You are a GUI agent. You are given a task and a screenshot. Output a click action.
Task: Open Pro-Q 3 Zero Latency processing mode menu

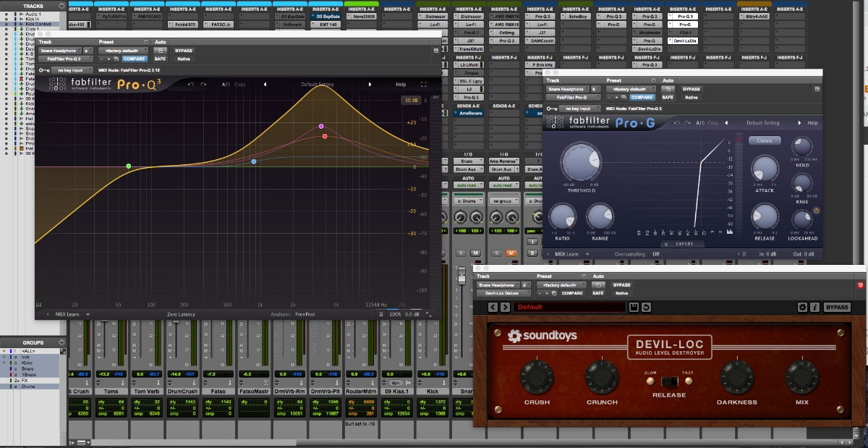coord(182,314)
